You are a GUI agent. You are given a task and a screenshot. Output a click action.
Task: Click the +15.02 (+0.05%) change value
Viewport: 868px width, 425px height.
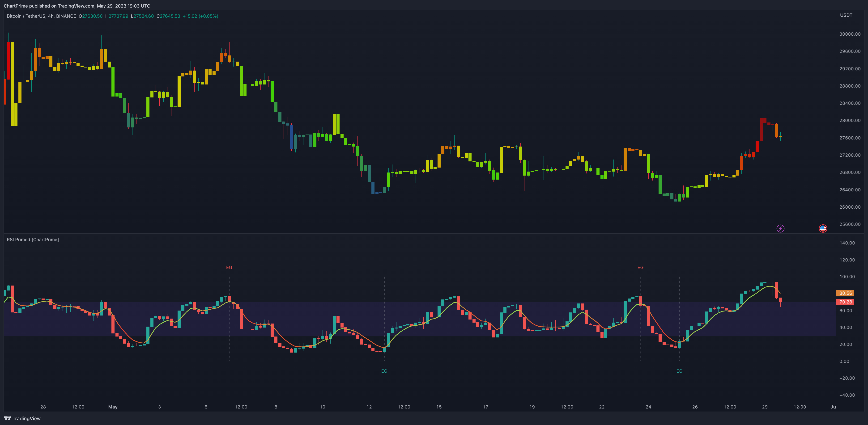(x=200, y=16)
